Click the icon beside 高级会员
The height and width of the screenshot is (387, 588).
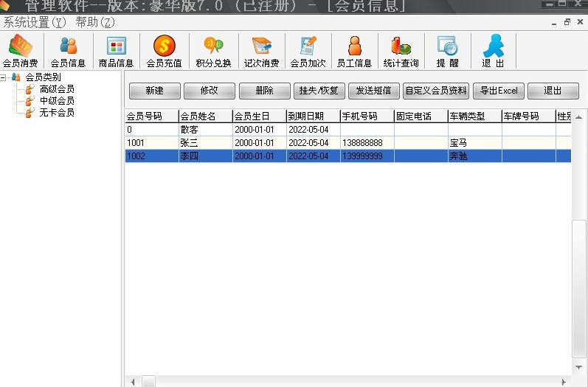pos(30,89)
